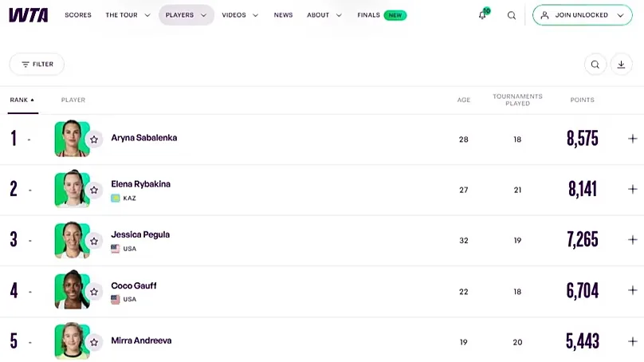Open the Filter button
The width and height of the screenshot is (644, 362).
[x=37, y=65]
